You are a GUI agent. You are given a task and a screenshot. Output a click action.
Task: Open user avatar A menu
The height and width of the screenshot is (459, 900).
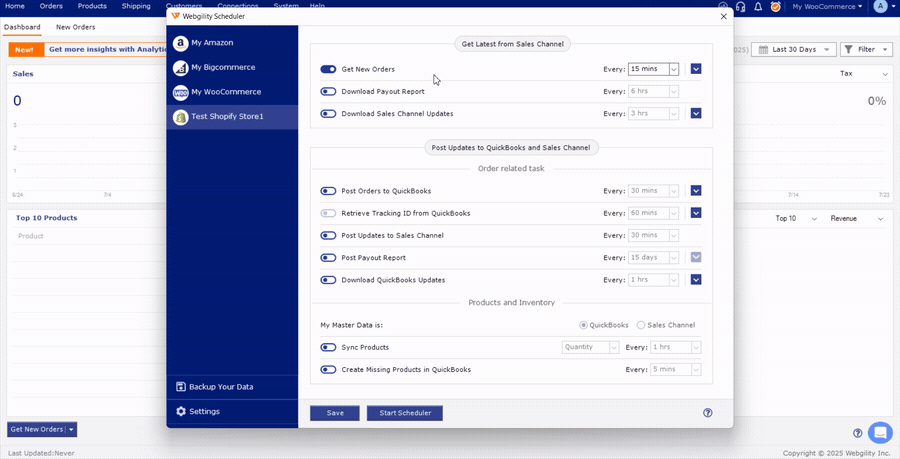click(880, 6)
